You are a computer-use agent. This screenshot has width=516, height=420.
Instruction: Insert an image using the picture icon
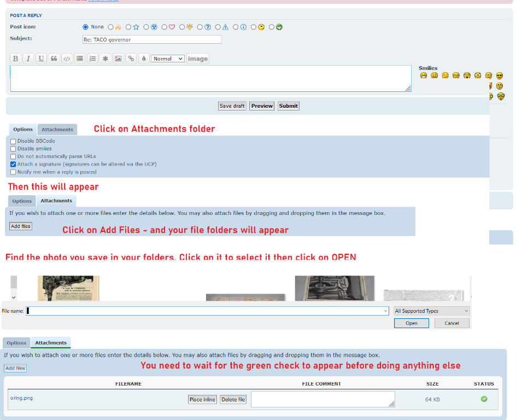pyautogui.click(x=118, y=59)
